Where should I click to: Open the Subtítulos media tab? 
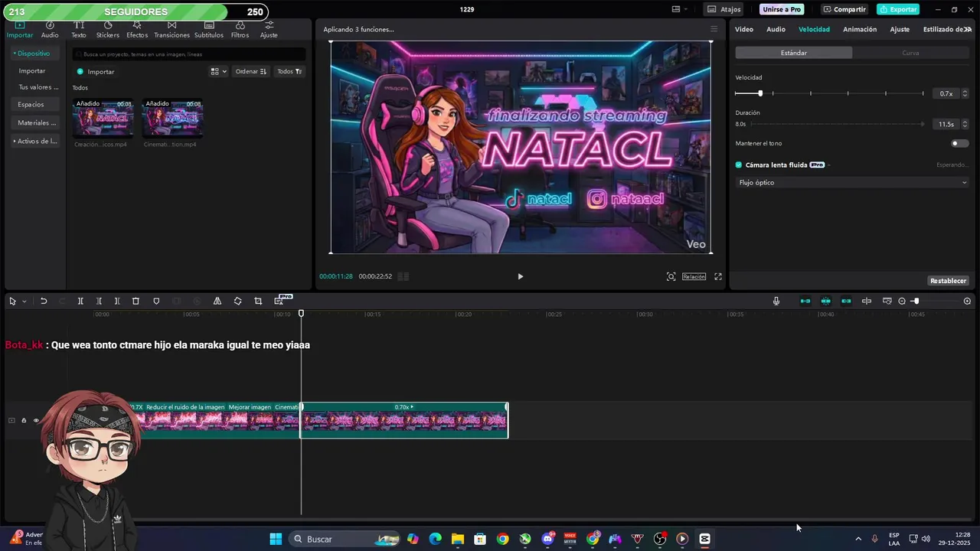pos(209,30)
